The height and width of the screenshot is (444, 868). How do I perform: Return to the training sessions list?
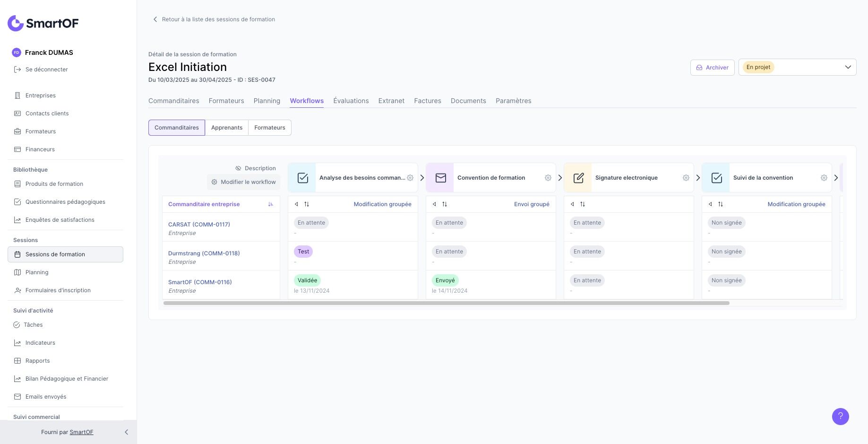[x=214, y=19]
